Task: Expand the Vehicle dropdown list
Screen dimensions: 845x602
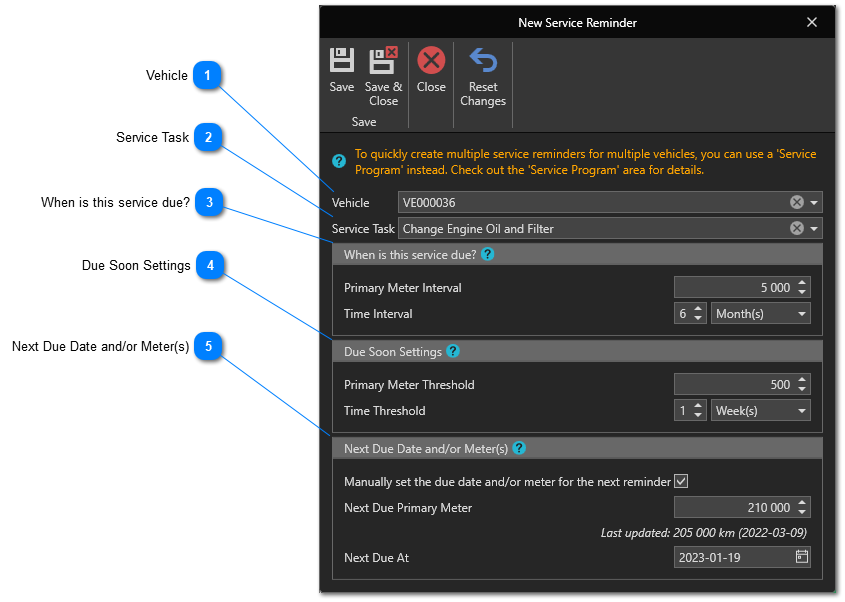Action: [815, 203]
